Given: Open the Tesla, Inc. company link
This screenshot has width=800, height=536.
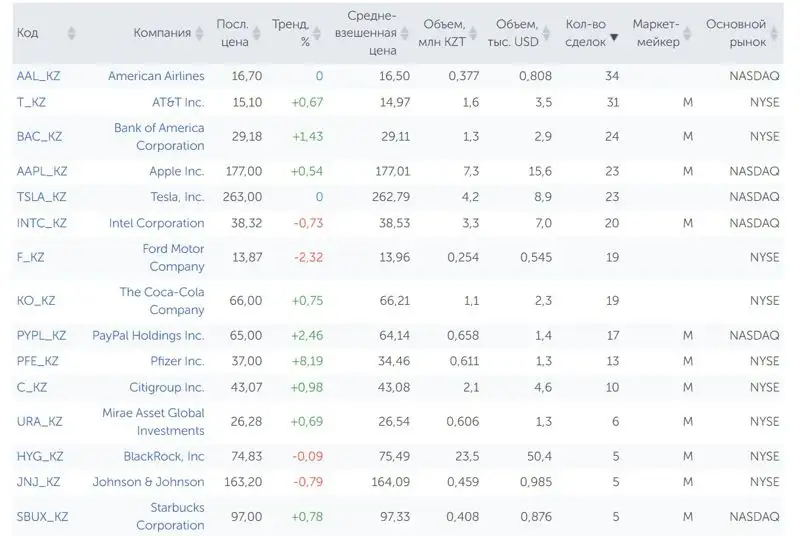Looking at the screenshot, I should pyautogui.click(x=169, y=197).
